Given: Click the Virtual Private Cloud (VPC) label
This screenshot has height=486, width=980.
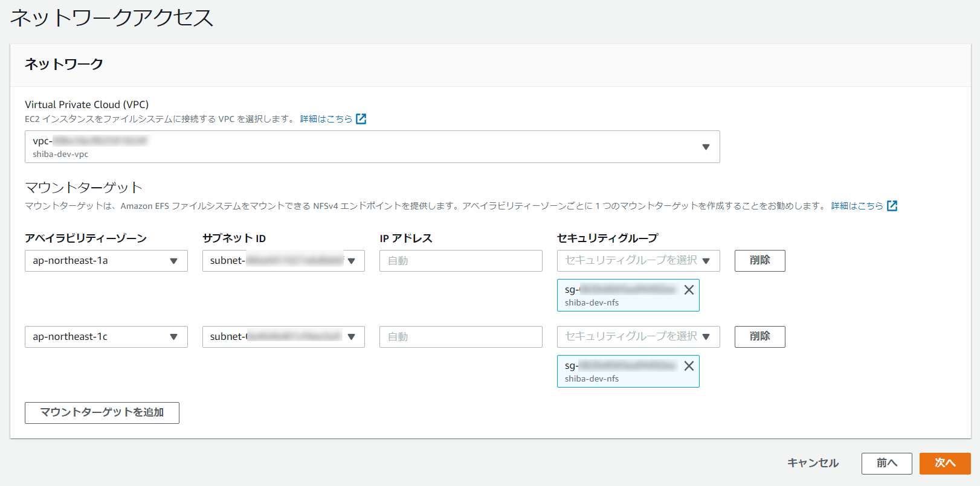Looking at the screenshot, I should [87, 104].
